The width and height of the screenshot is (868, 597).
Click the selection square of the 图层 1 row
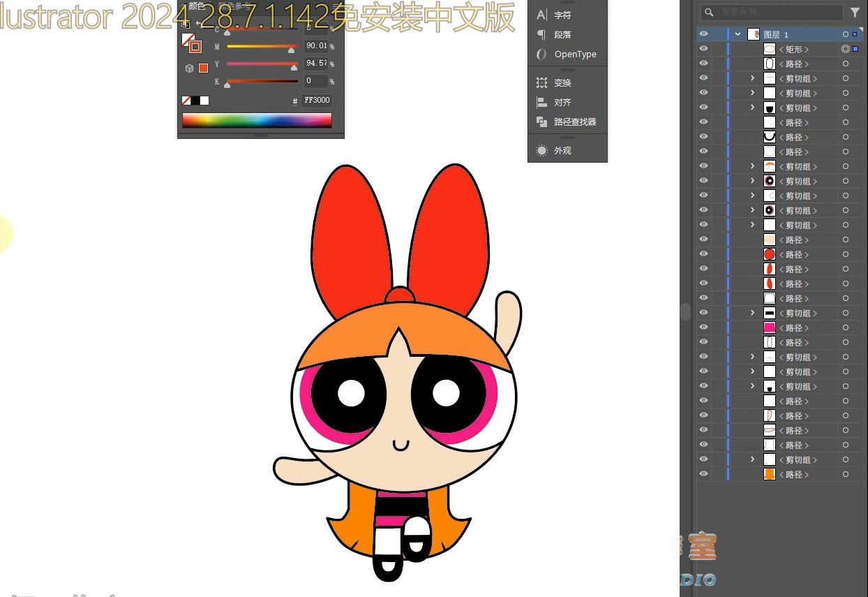click(x=855, y=34)
